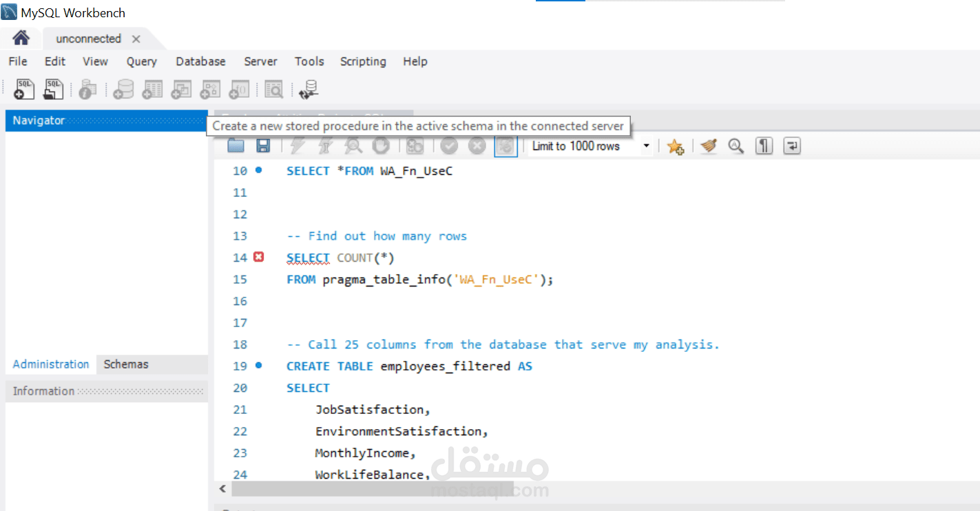This screenshot has height=511, width=980.
Task: Save current statement to favorite snippets
Action: point(676,146)
